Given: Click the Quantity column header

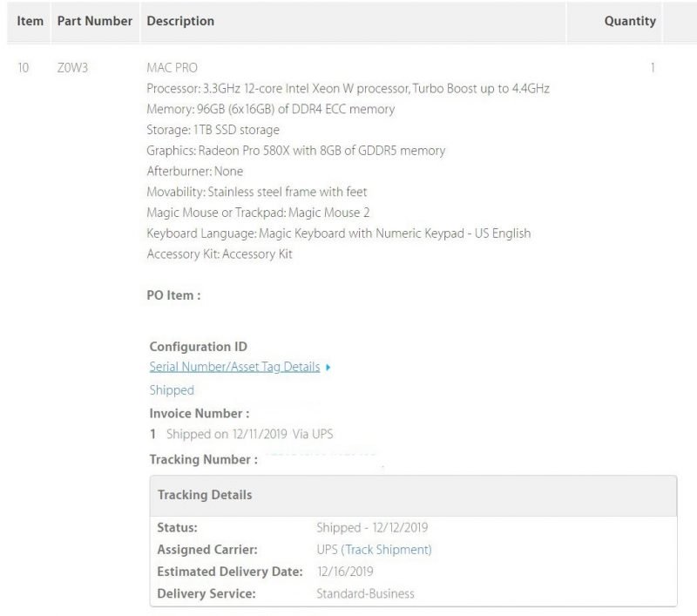Looking at the screenshot, I should 630,21.
